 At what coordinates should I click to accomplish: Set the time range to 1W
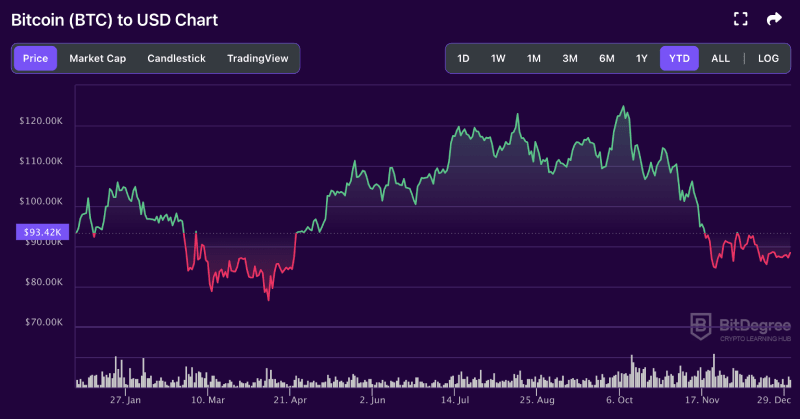498,58
